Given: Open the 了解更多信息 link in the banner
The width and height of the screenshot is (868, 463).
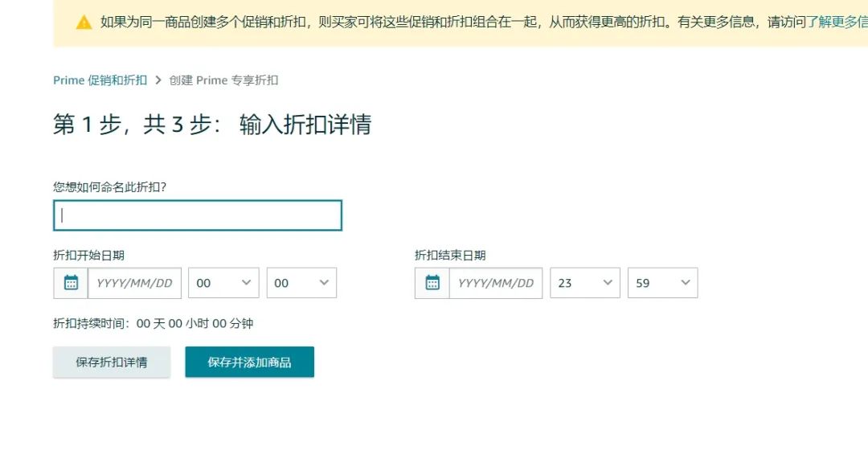Looking at the screenshot, I should 837,23.
